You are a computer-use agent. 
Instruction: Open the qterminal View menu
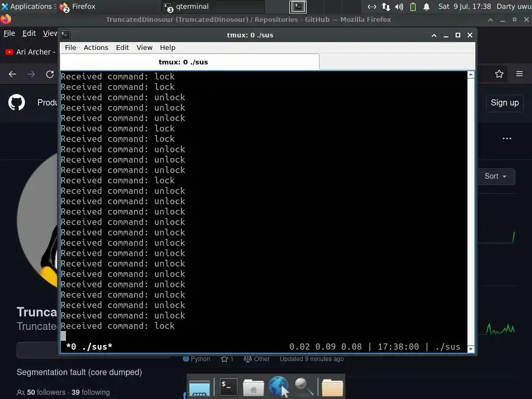click(x=144, y=47)
